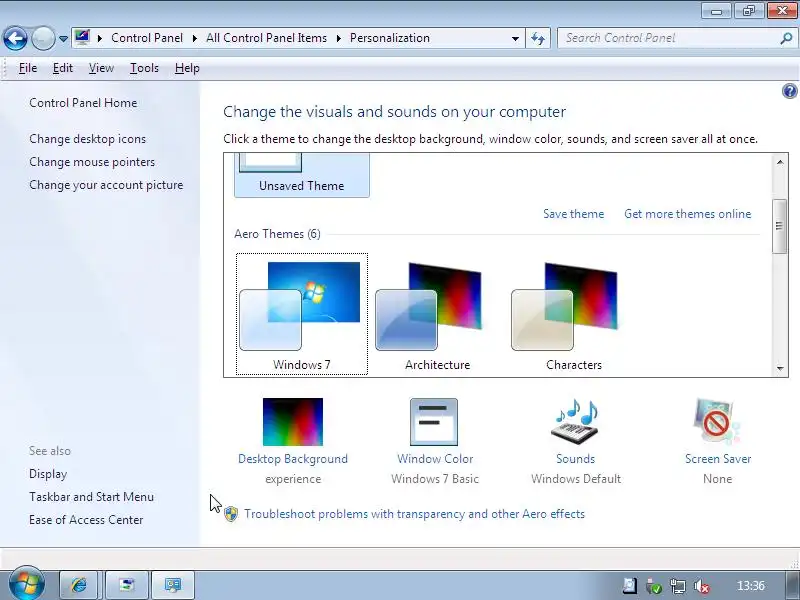Click the shield icon beside Troubleshoot link
This screenshot has width=800, height=600.
(x=231, y=514)
